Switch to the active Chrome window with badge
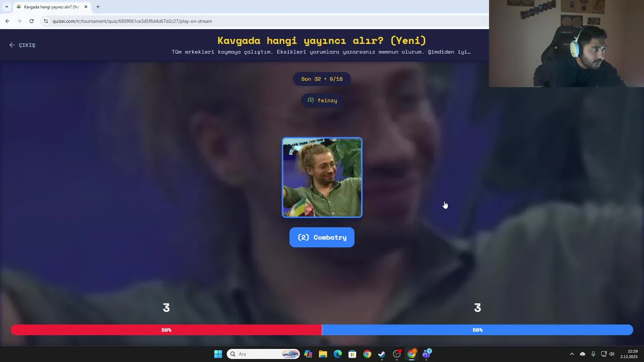The image size is (644, 362). [x=412, y=354]
